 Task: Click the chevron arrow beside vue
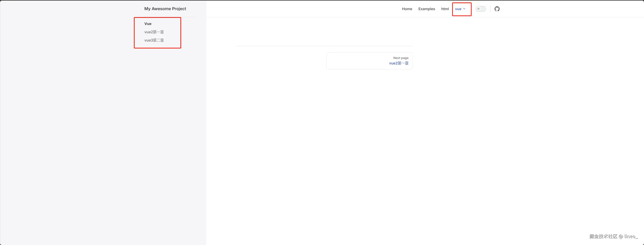coord(464,9)
